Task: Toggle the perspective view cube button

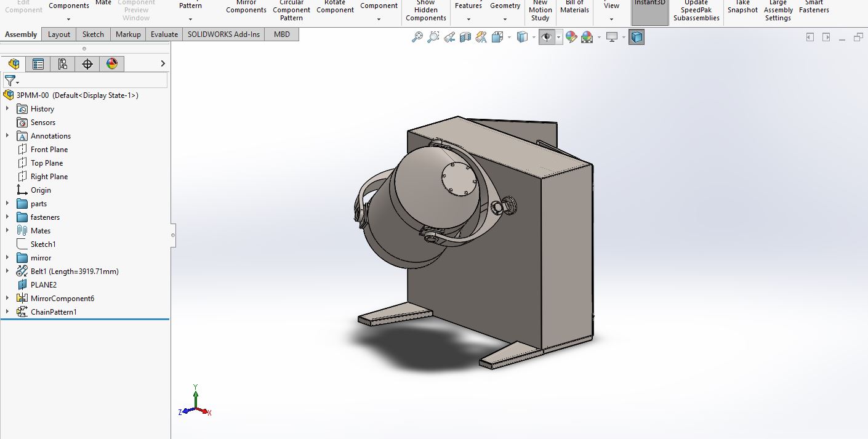Action: tap(637, 38)
